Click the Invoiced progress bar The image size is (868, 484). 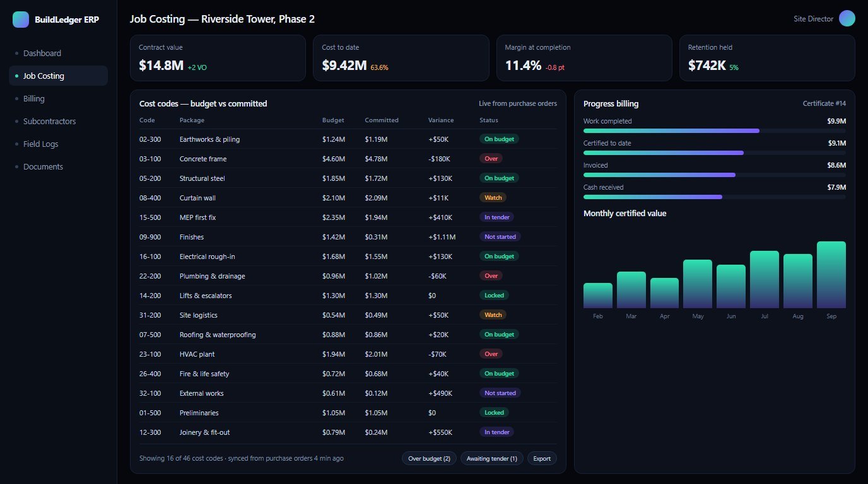(715, 175)
